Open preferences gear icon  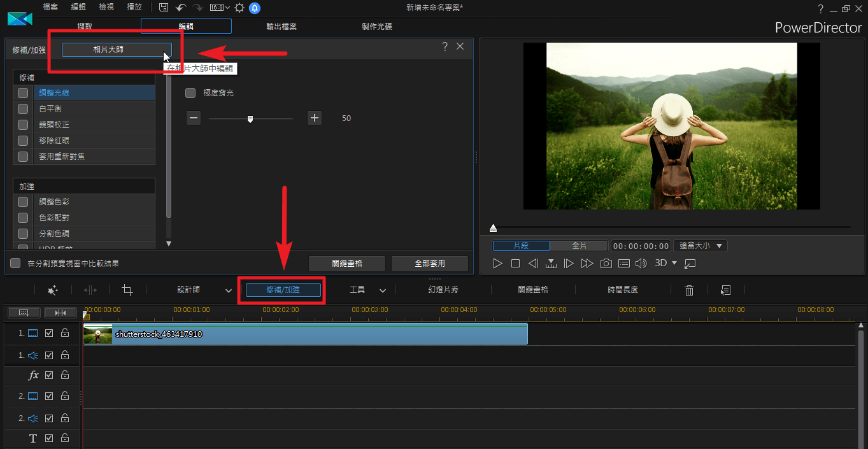coord(239,8)
